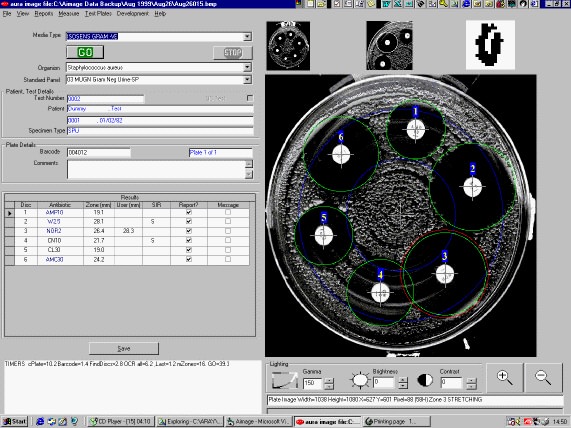The width and height of the screenshot is (571, 428).
Task: Enable Message checkbox for NOR2 row
Action: tap(228, 231)
